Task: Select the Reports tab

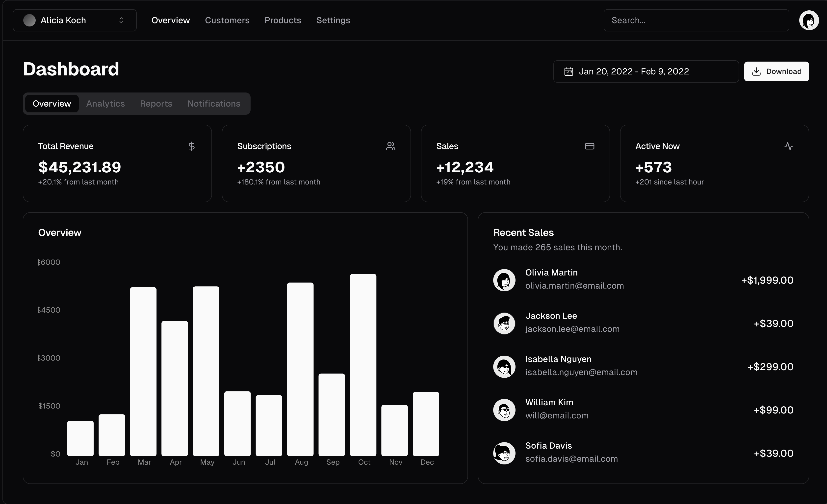Action: pyautogui.click(x=156, y=103)
